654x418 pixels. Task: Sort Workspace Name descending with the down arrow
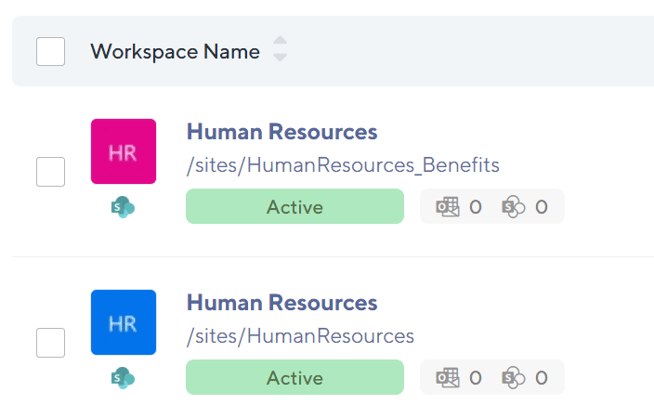pyautogui.click(x=280, y=58)
